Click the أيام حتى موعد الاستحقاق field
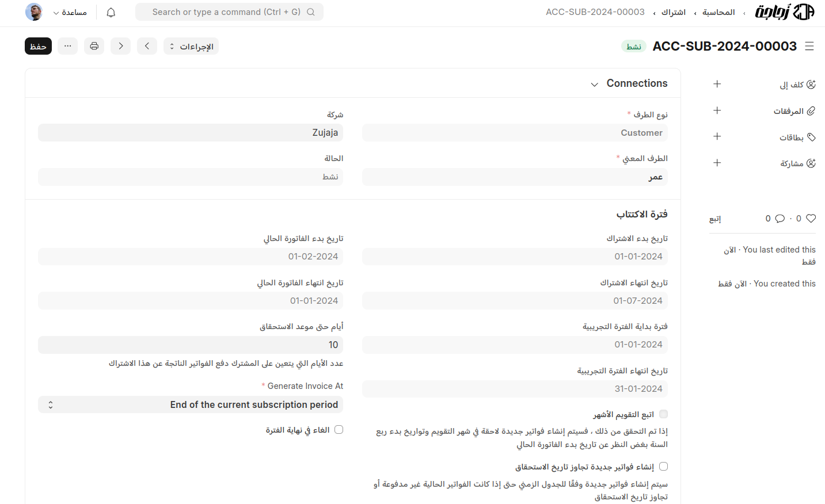The image size is (825, 504). pos(191,345)
